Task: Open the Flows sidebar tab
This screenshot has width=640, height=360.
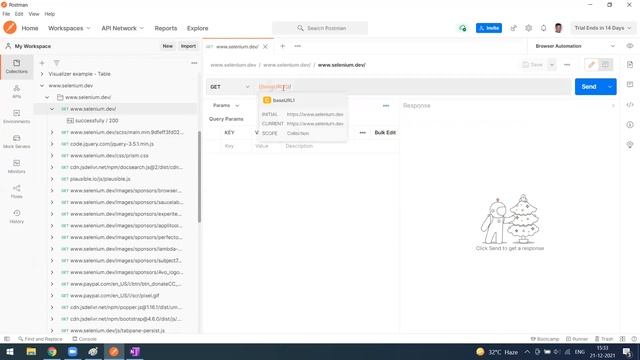Action: (x=16, y=191)
